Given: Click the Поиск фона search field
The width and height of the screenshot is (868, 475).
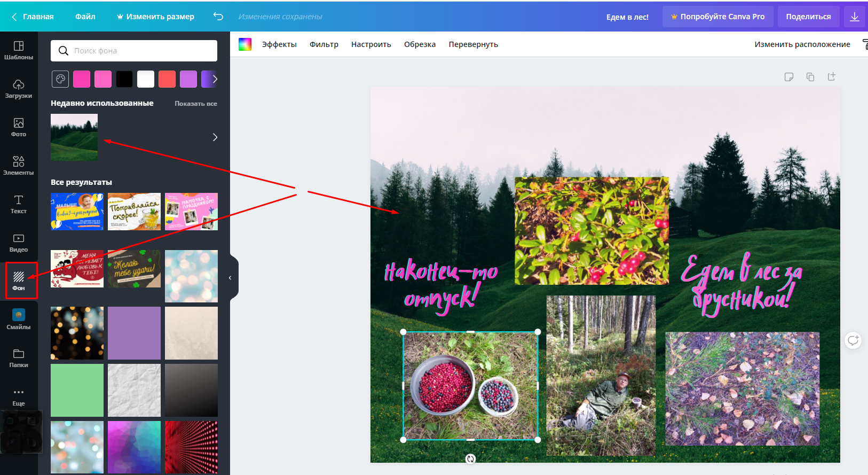Looking at the screenshot, I should tap(134, 51).
